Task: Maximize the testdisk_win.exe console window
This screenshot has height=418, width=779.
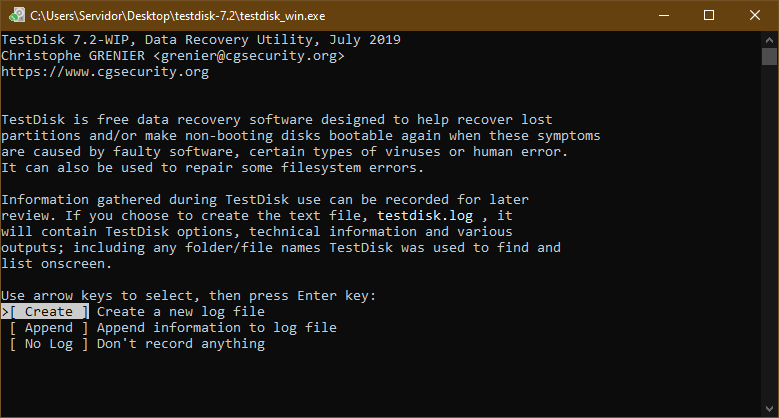Action: (709, 15)
